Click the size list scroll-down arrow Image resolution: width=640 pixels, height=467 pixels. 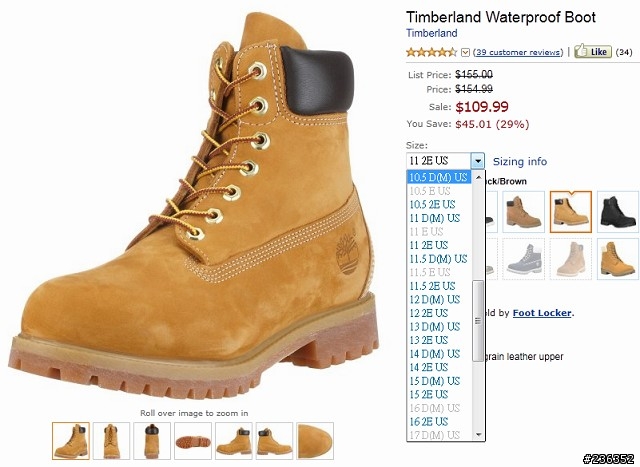point(478,435)
